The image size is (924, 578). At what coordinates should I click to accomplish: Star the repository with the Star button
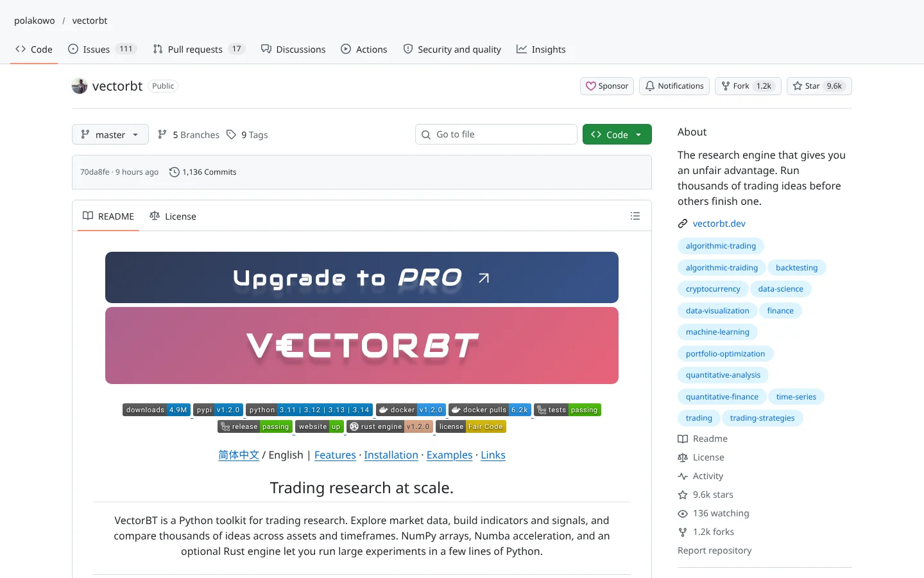click(819, 86)
